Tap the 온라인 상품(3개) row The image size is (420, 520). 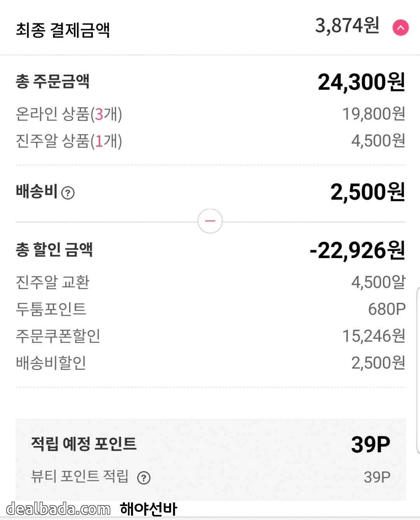[69, 114]
